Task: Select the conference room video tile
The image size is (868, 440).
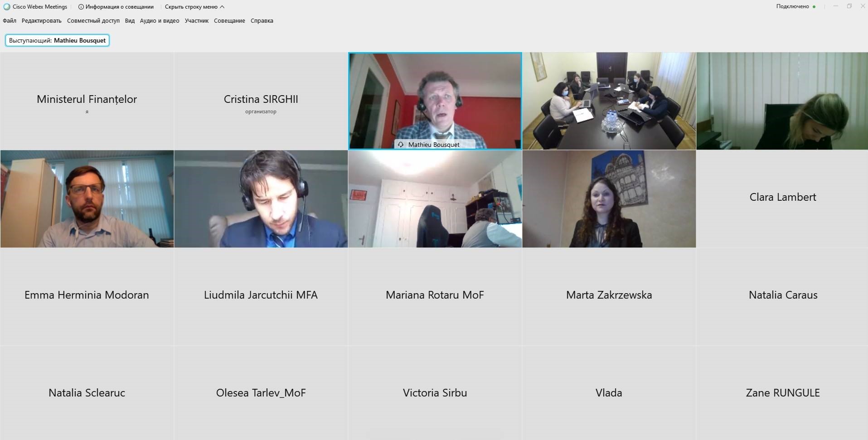Action: coord(609,101)
